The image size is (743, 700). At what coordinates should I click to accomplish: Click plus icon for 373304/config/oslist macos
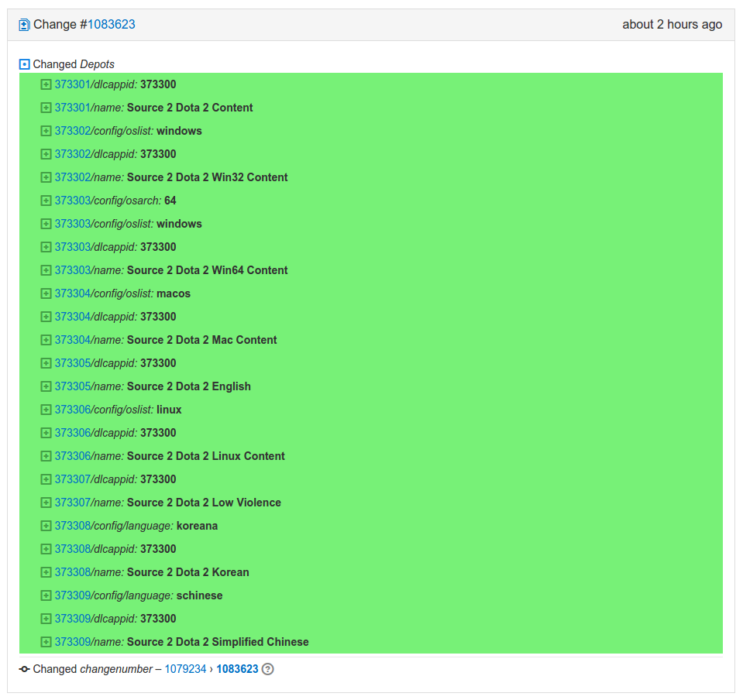46,293
